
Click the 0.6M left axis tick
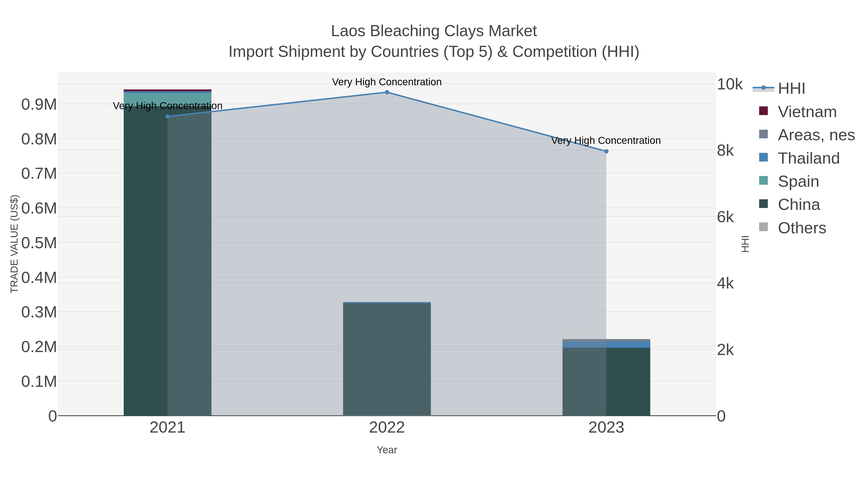click(x=39, y=208)
